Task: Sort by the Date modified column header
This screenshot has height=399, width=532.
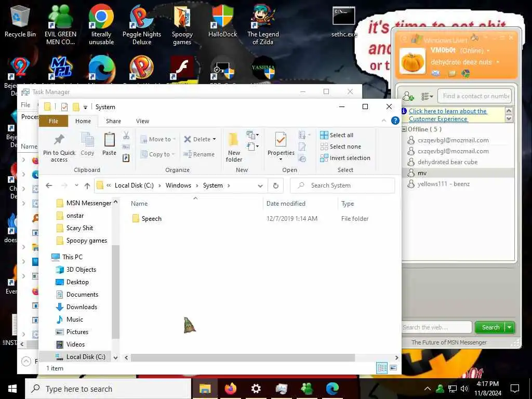Action: [286, 204]
